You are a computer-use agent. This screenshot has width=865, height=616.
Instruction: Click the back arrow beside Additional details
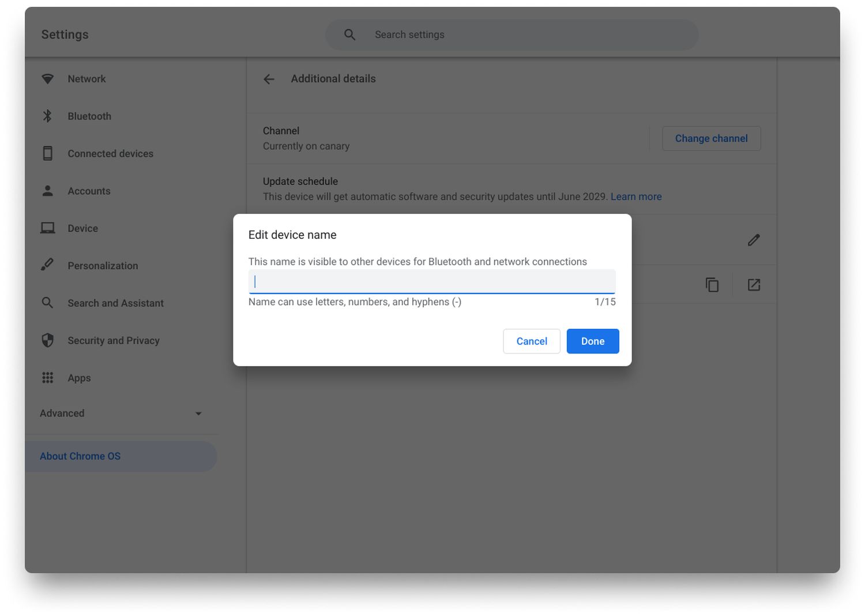click(x=269, y=79)
